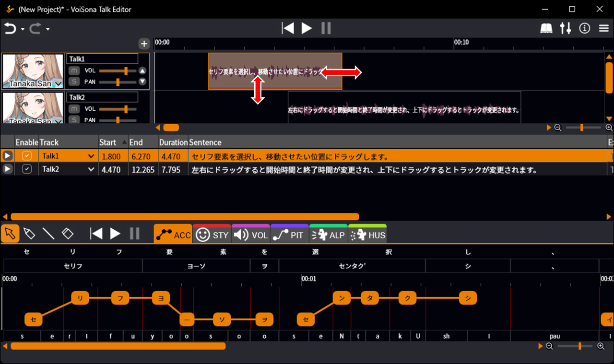This screenshot has width=614, height=364.
Task: Select the eraser tool
Action: tap(68, 234)
